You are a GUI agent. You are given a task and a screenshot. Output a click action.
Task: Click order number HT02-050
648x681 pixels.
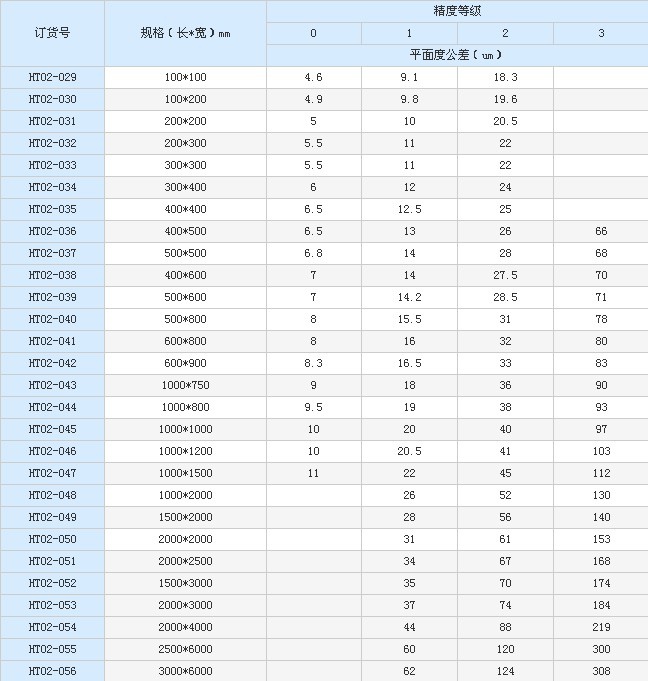click(52, 539)
